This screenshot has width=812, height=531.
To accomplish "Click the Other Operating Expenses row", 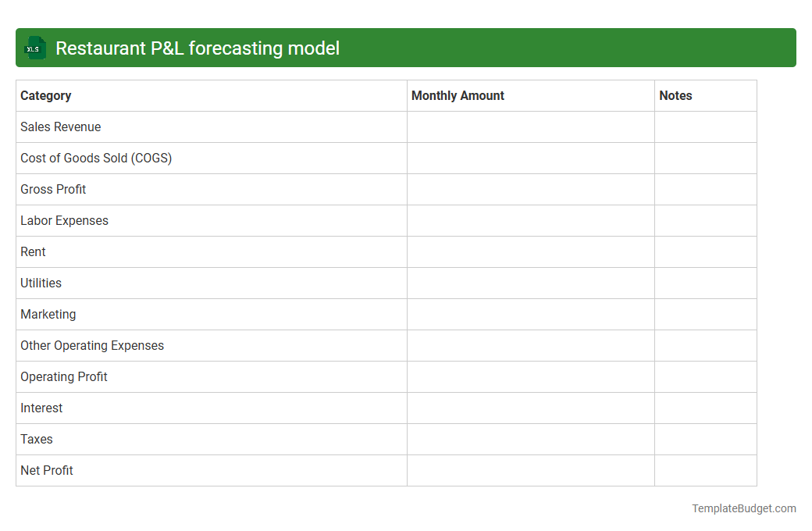I will click(x=92, y=345).
